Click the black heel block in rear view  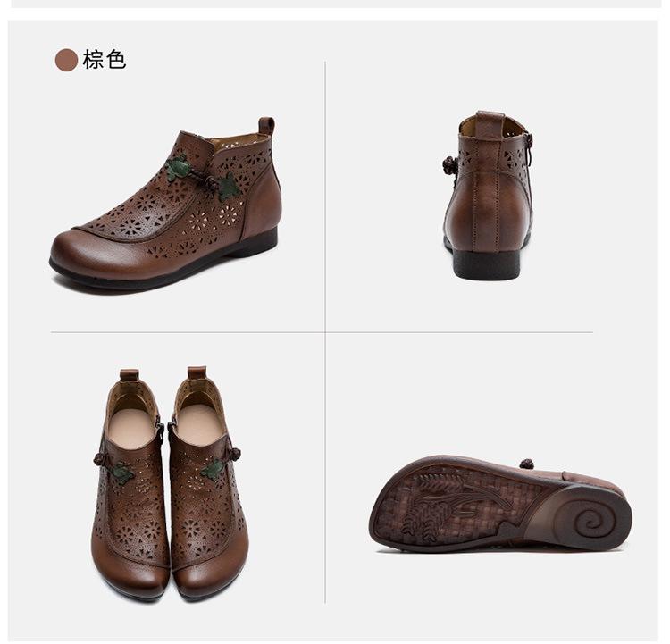487,265
